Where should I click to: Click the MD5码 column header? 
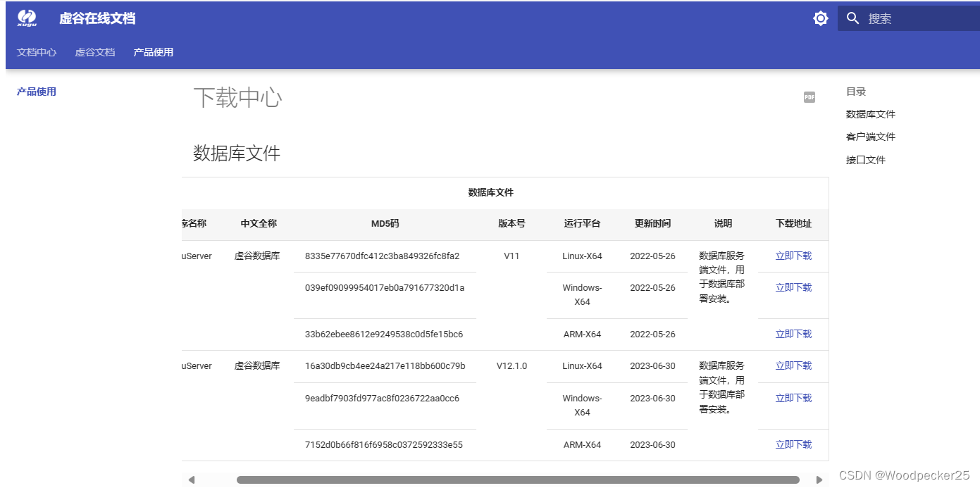pos(385,223)
